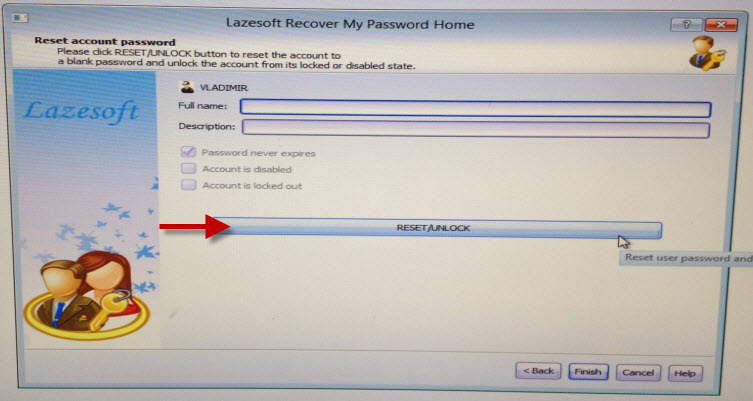Screen dimensions: 753x401
Task: Click the question mark title bar button
Action: pyautogui.click(x=686, y=24)
